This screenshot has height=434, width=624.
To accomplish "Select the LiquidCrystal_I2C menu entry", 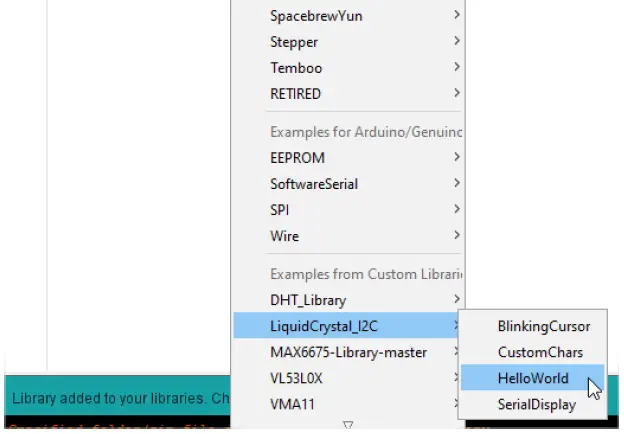I will click(x=346, y=326).
